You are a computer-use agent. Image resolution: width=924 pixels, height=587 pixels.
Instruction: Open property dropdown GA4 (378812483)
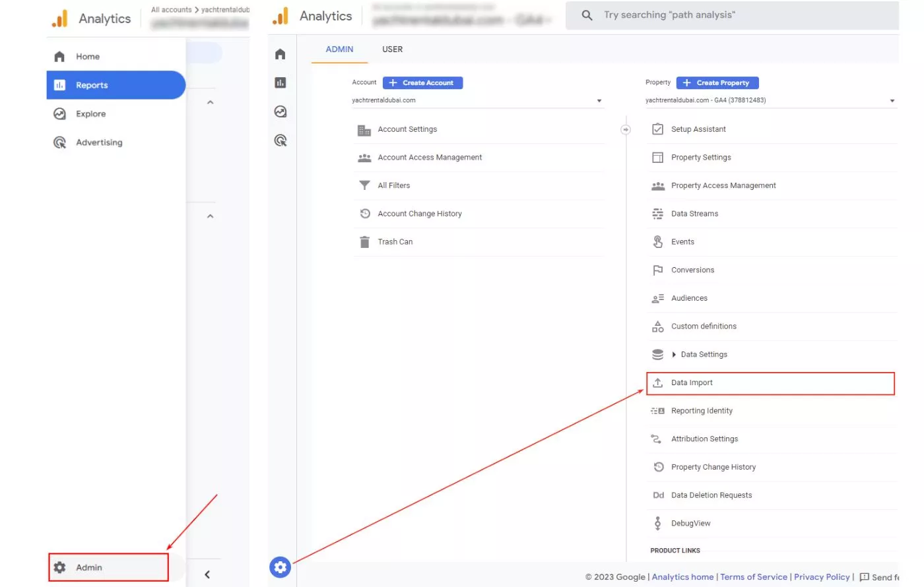[771, 100]
